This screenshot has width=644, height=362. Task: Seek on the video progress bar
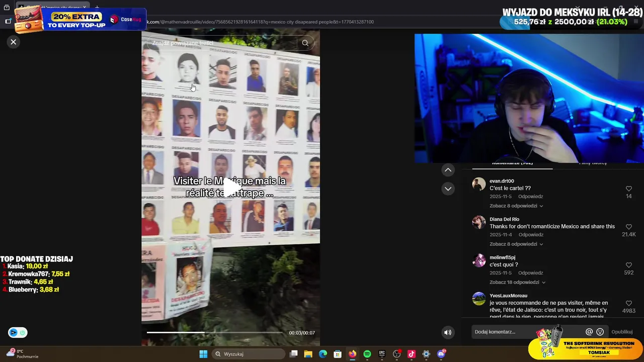click(215, 332)
